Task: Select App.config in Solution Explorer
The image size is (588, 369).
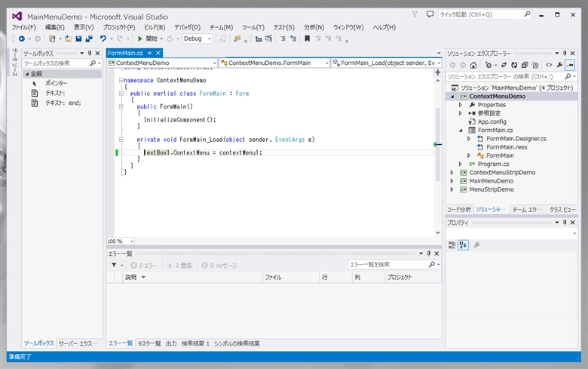Action: (x=492, y=122)
